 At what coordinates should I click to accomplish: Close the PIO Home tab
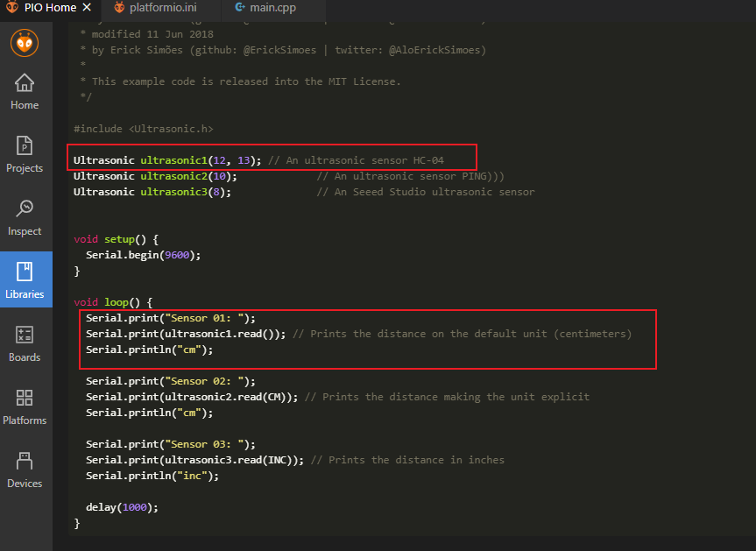click(x=87, y=8)
